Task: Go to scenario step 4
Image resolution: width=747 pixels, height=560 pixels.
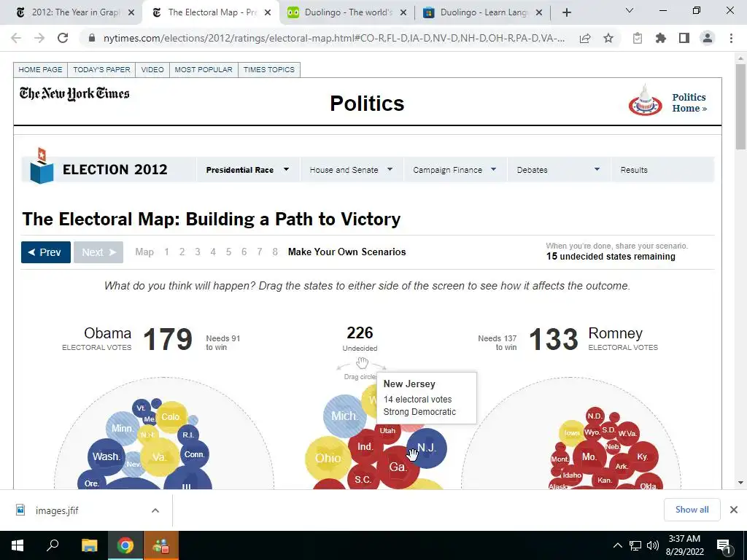Action: (x=213, y=252)
